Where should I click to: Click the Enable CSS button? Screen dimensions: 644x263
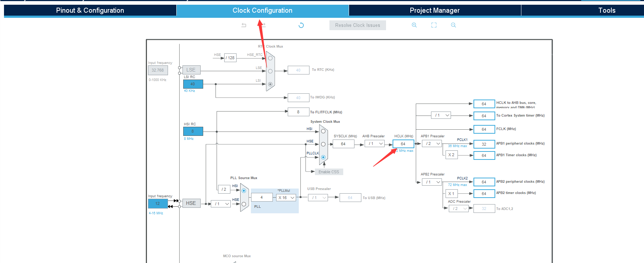(329, 172)
